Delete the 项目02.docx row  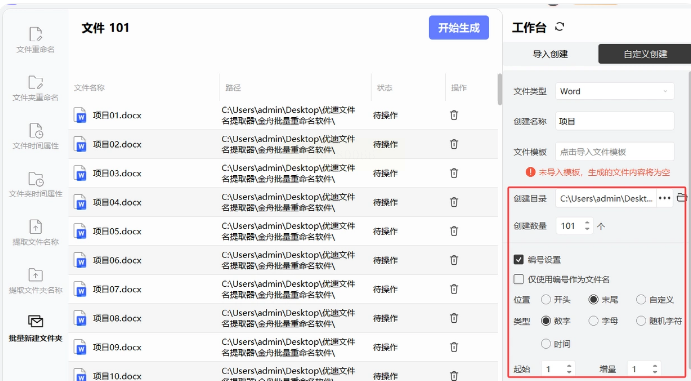pos(454,144)
